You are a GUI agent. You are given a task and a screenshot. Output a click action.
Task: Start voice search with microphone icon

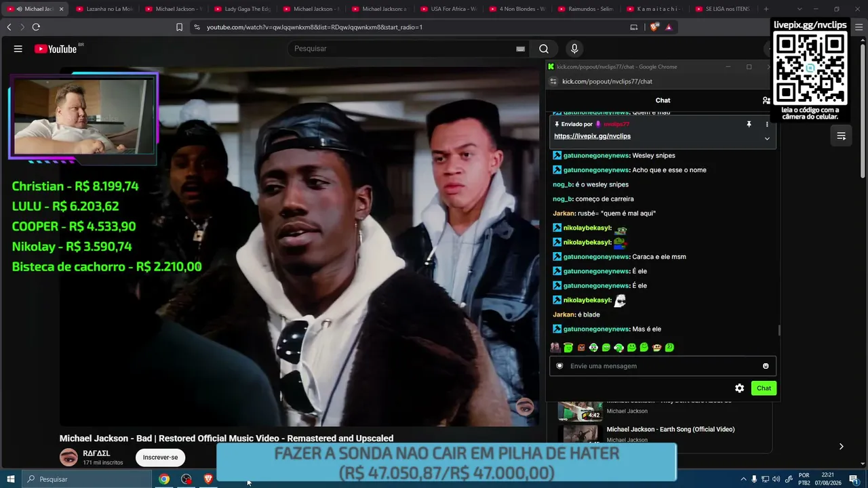point(574,49)
